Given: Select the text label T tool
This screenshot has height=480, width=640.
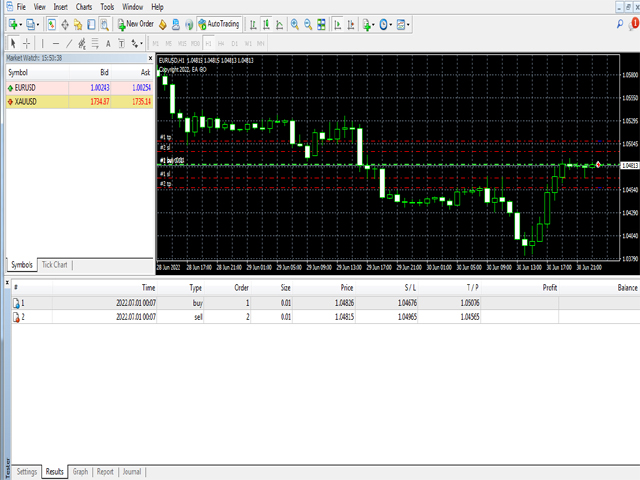Looking at the screenshot, I should [121, 44].
